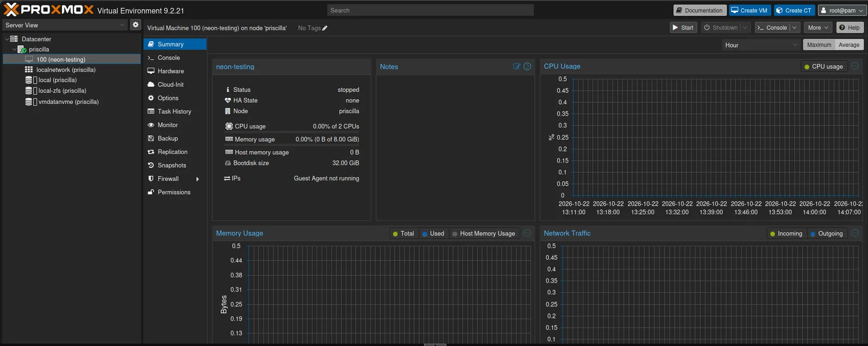Toggle the Incoming series in Network Traffic
The width and height of the screenshot is (868, 346).
786,234
